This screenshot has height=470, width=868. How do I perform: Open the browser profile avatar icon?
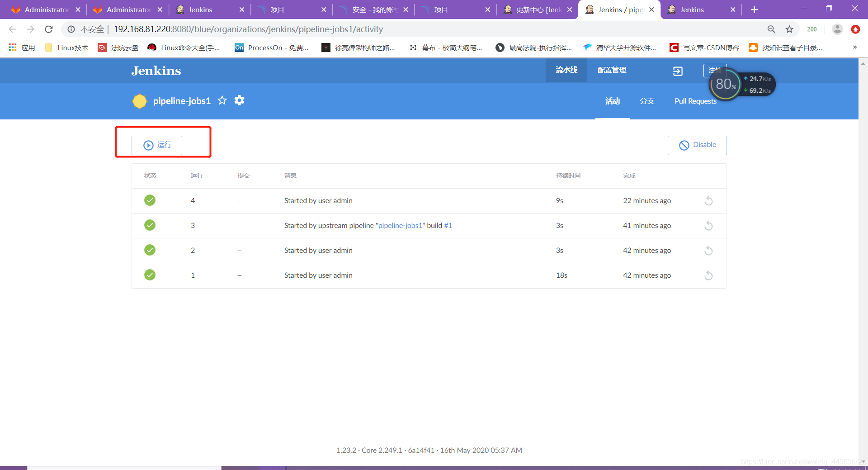(x=837, y=29)
